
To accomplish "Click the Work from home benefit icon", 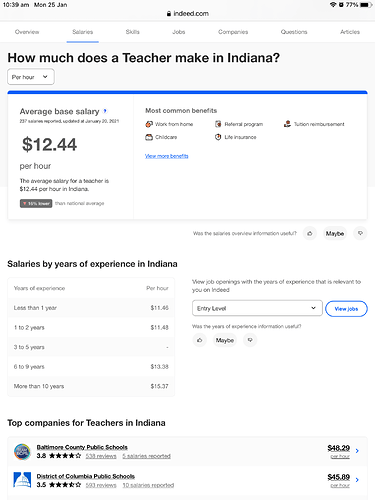I will (x=149, y=124).
